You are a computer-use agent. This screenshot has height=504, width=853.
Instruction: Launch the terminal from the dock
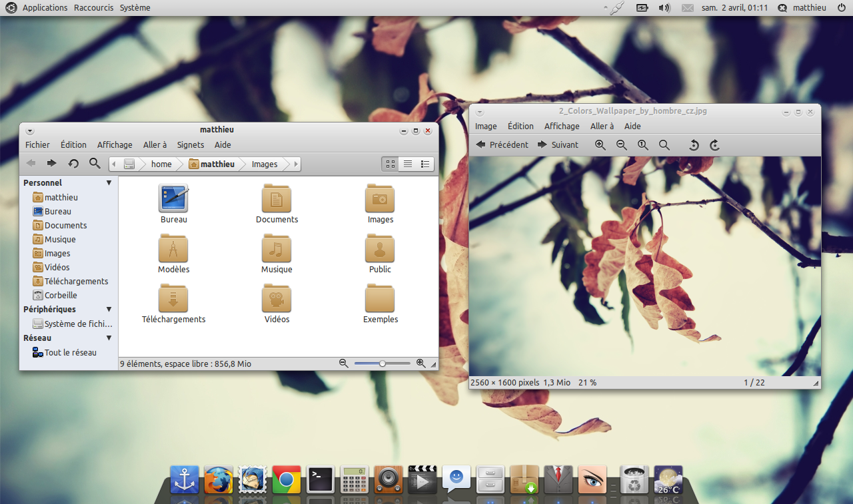(x=320, y=479)
